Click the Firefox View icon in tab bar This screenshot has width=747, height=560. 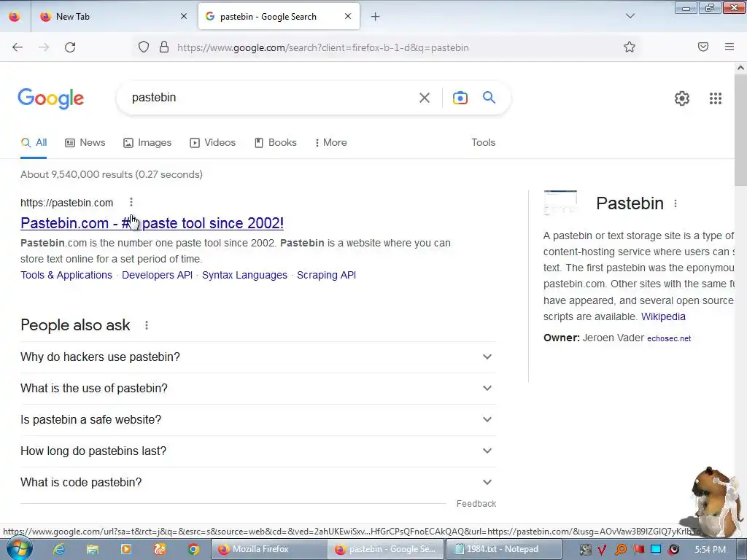tap(15, 17)
